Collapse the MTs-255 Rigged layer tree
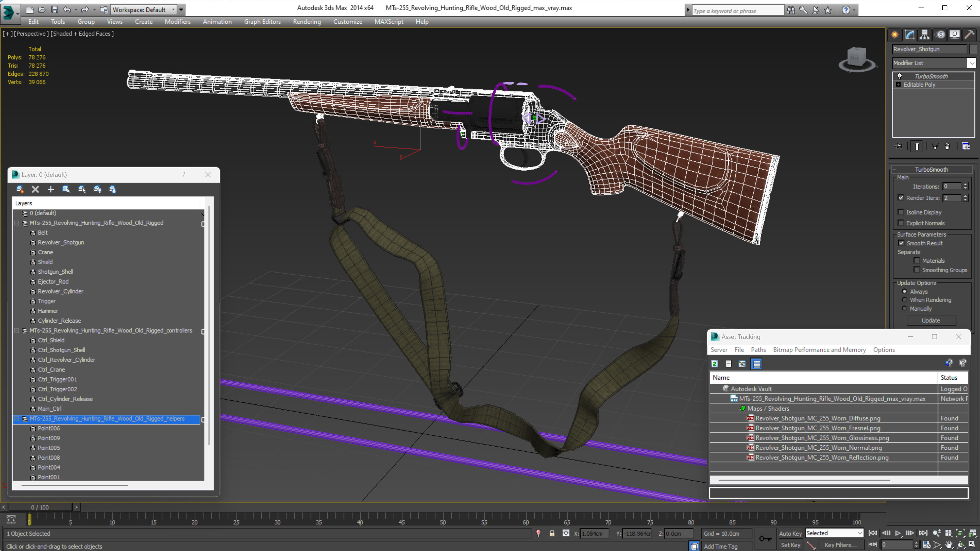Viewport: 980px width, 551px height. click(x=17, y=223)
